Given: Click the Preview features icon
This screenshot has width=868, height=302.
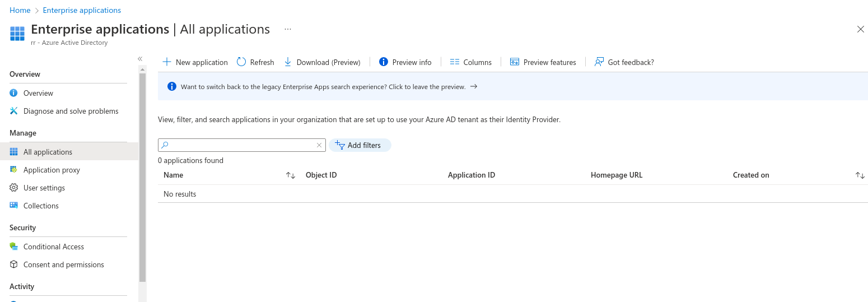Looking at the screenshot, I should [x=515, y=62].
